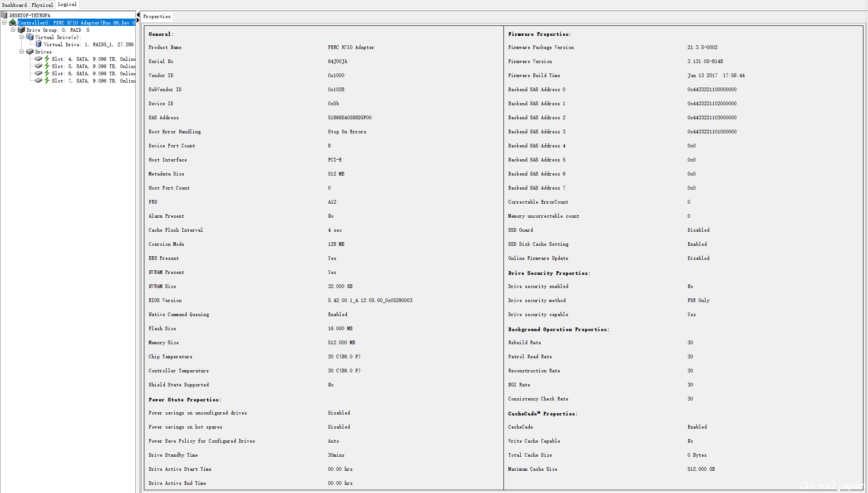
Task: Click the Slot 7 green online bolt icon
Action: 47,81
